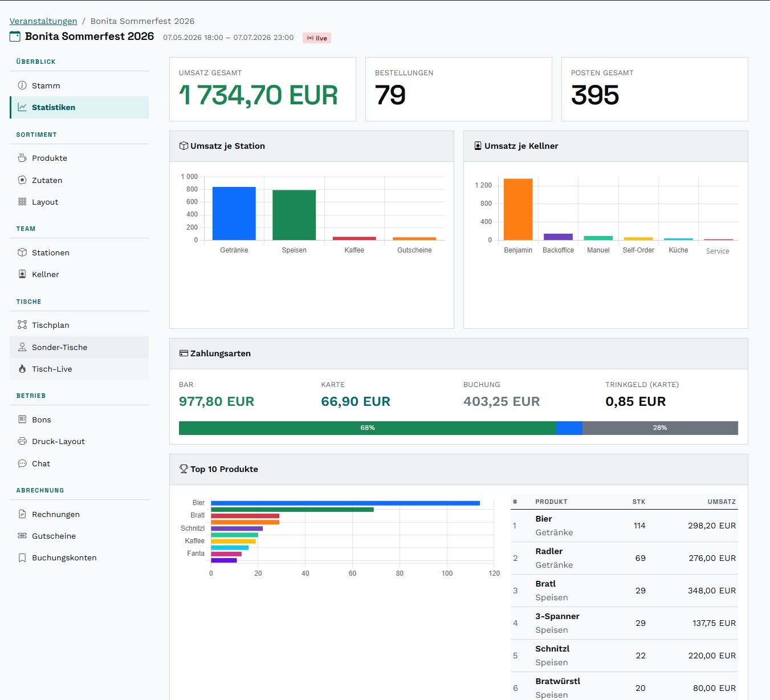Open Sonder-Tische in the sidebar
This screenshot has height=700, width=770.
pyautogui.click(x=79, y=347)
